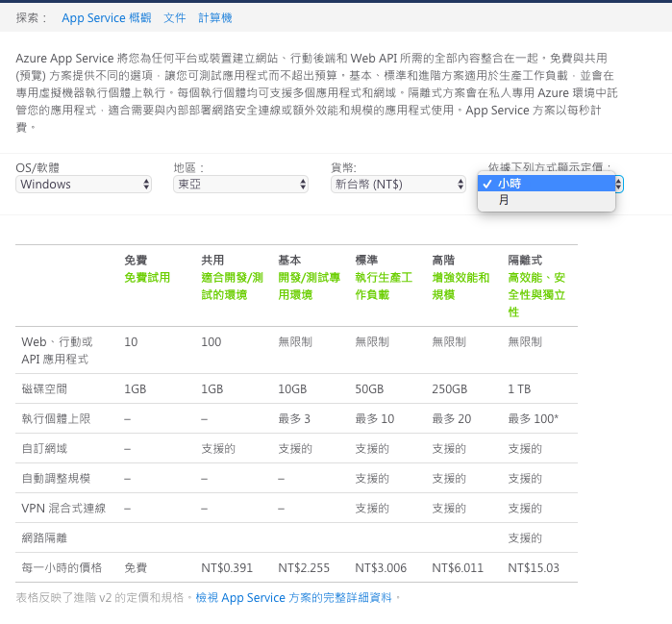Click the 自動調整規模 row label
Image resolution: width=672 pixels, height=624 pixels.
click(x=56, y=478)
